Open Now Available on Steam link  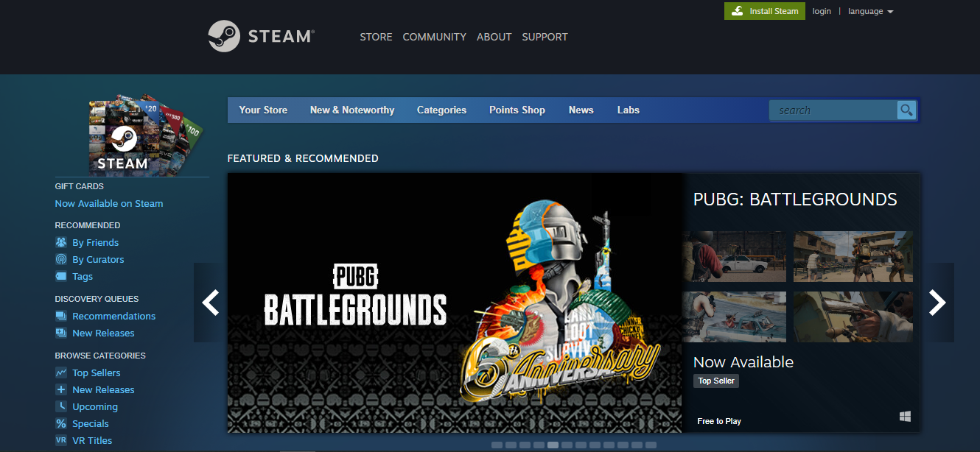[109, 203]
